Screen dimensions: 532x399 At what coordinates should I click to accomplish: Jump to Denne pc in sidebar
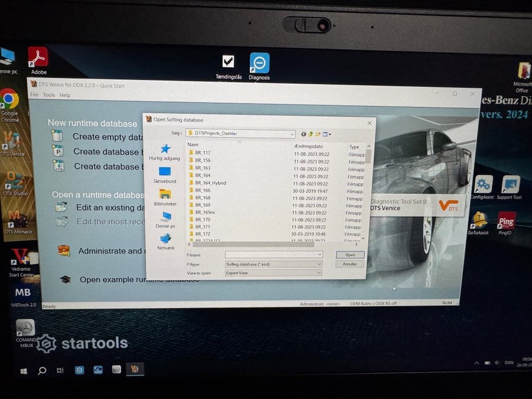click(165, 220)
